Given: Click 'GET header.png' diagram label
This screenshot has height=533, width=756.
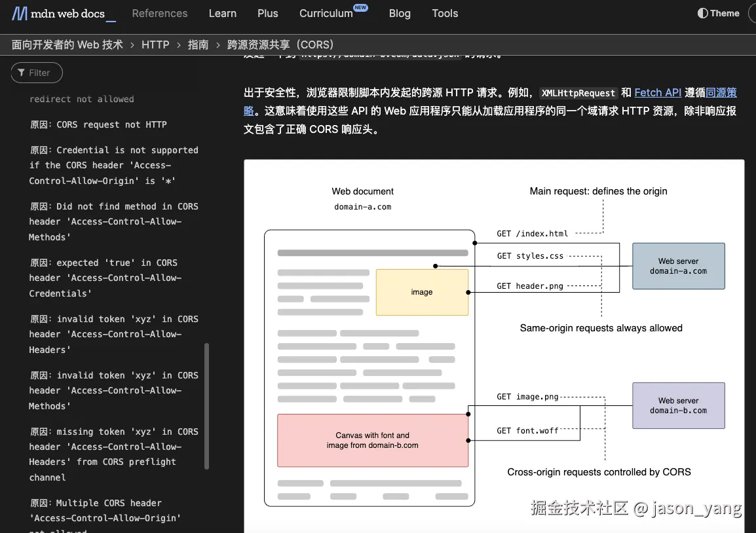Looking at the screenshot, I should click(x=530, y=285).
